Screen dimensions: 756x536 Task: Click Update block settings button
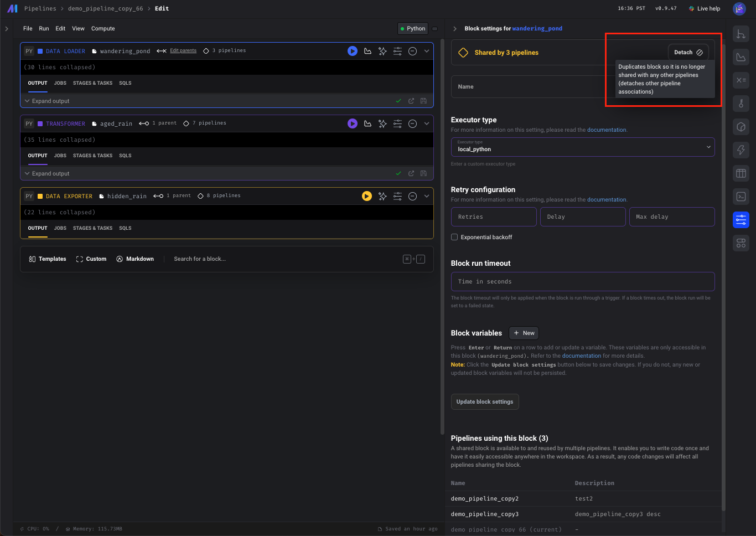click(485, 402)
